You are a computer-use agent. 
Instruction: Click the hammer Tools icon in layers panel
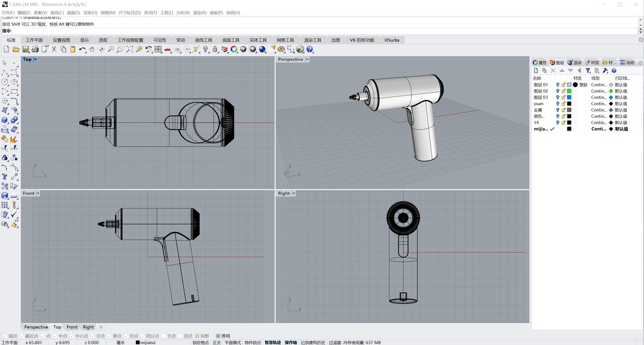pyautogui.click(x=605, y=71)
